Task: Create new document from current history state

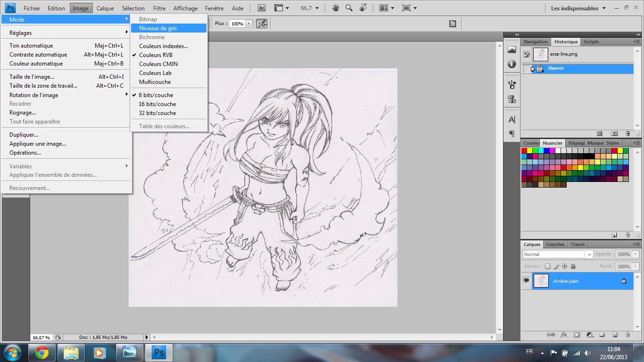Action: click(x=600, y=133)
